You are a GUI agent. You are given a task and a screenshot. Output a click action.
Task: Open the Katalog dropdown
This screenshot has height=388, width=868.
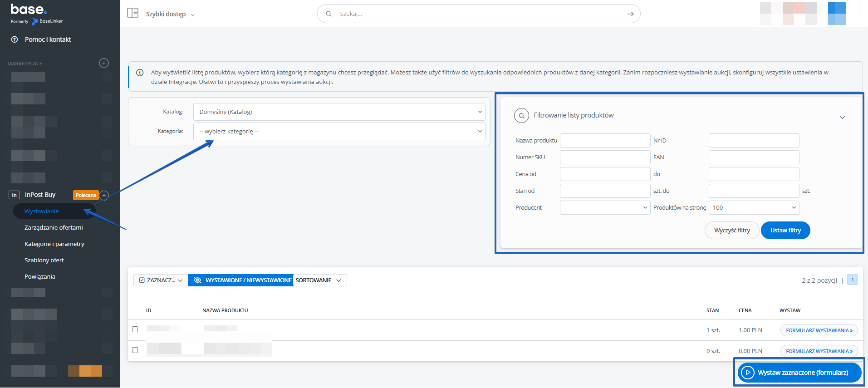[339, 112]
